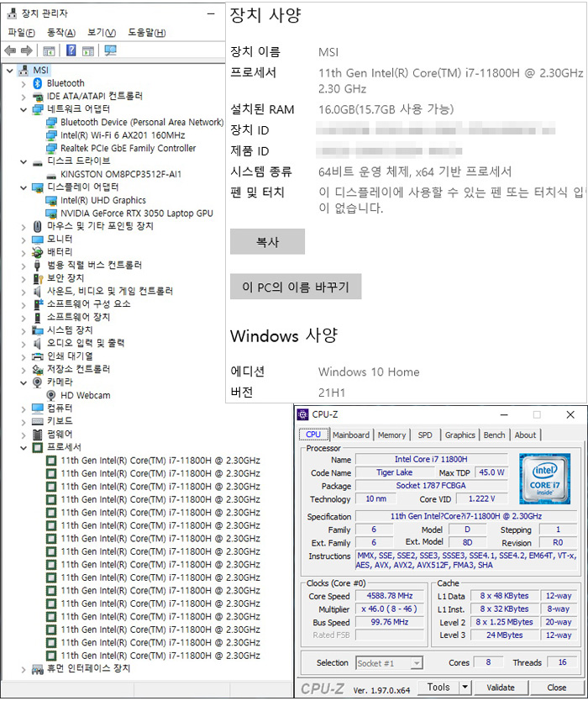Click the Help icon in Device Manager toolbar
Image resolution: width=588 pixels, height=701 pixels.
(72, 51)
